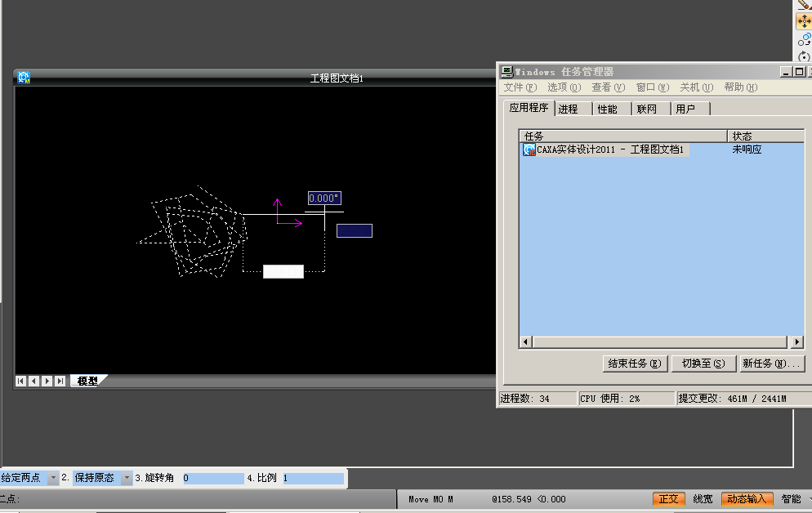Go to next sheet tab arrow

point(47,381)
